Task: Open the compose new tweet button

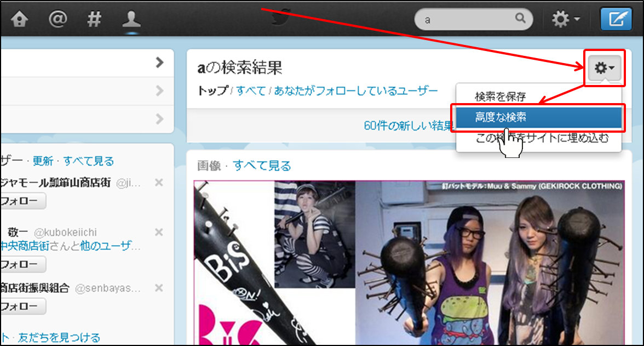Action: (x=616, y=20)
